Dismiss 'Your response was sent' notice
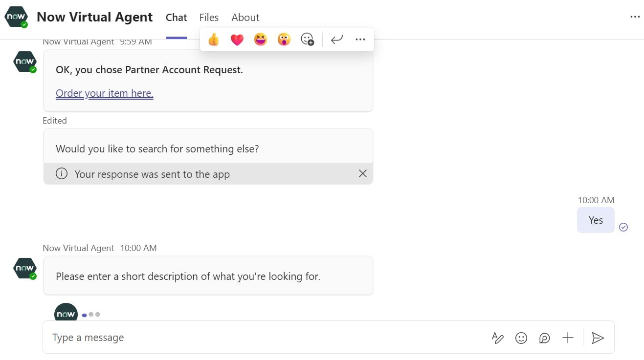 point(363,173)
